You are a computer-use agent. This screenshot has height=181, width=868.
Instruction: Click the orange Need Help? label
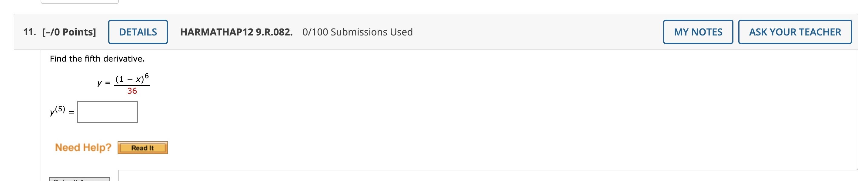click(x=83, y=147)
